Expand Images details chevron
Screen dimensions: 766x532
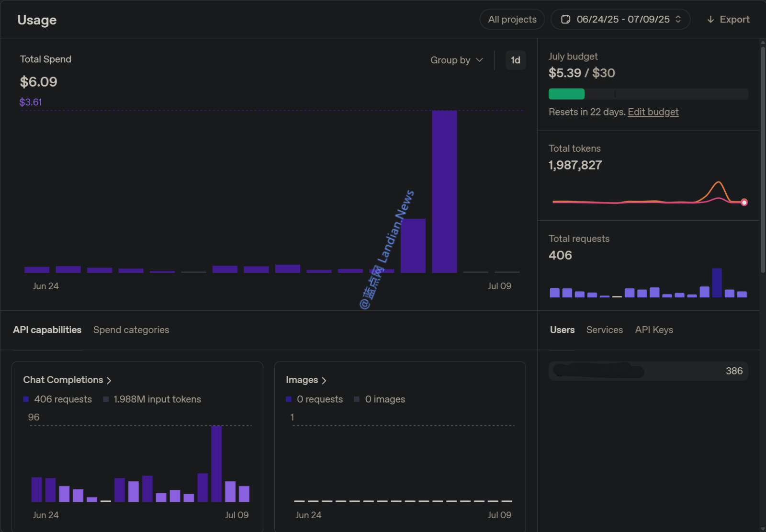(324, 381)
